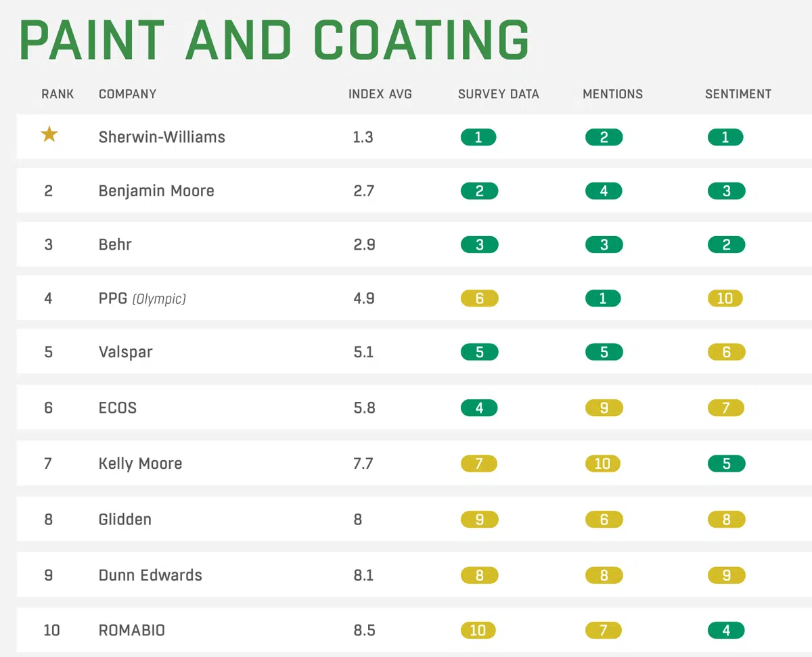The height and width of the screenshot is (657, 812).
Task: Click rank number 2 for Benjamin Moore
Action: tap(48, 191)
